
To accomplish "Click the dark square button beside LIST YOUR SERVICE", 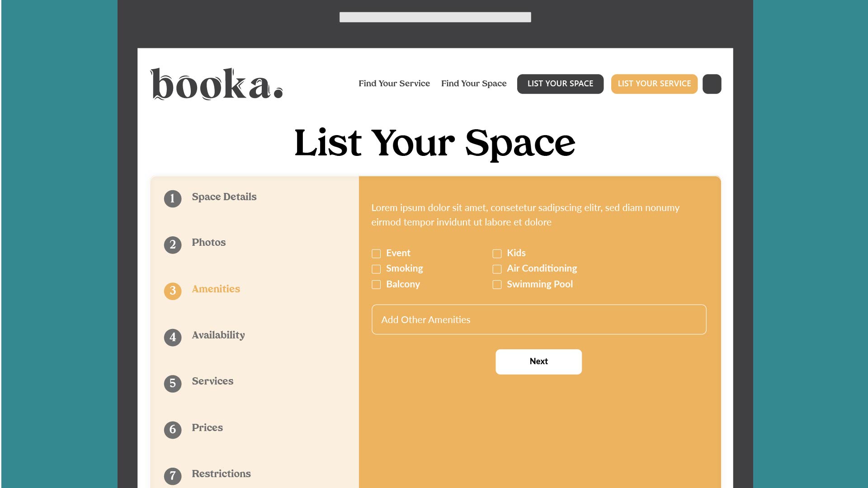I will click(712, 84).
